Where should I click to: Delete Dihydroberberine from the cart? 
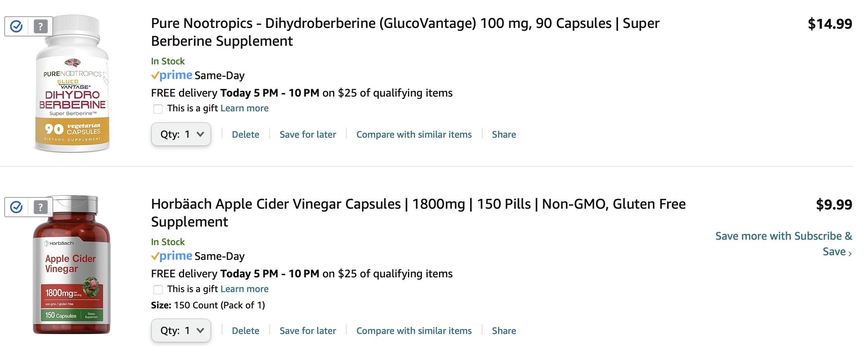pyautogui.click(x=245, y=135)
